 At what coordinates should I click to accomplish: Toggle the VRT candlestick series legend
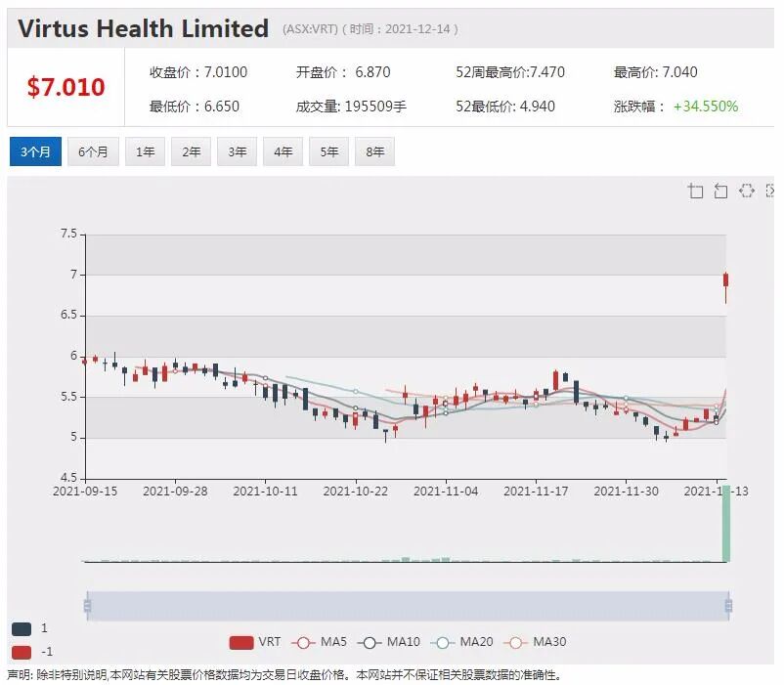coord(255,642)
